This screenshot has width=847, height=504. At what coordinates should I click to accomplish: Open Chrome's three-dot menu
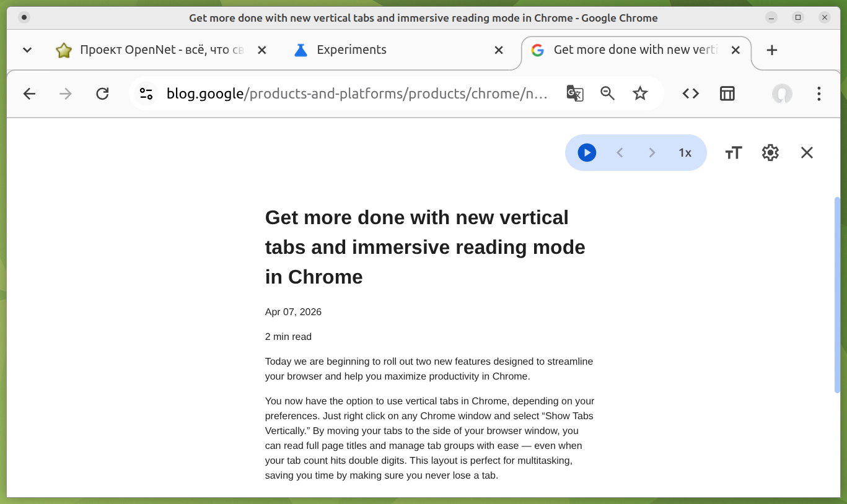pos(818,93)
